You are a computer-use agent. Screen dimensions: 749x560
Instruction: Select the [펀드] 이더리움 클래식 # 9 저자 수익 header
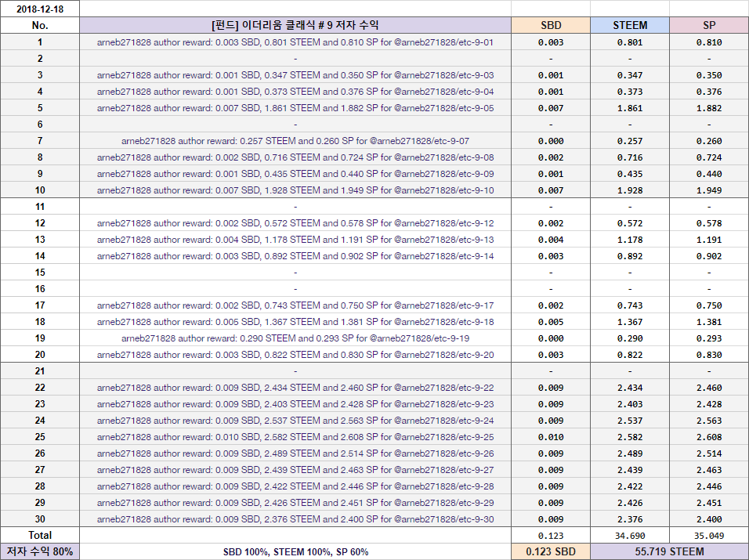pos(295,25)
